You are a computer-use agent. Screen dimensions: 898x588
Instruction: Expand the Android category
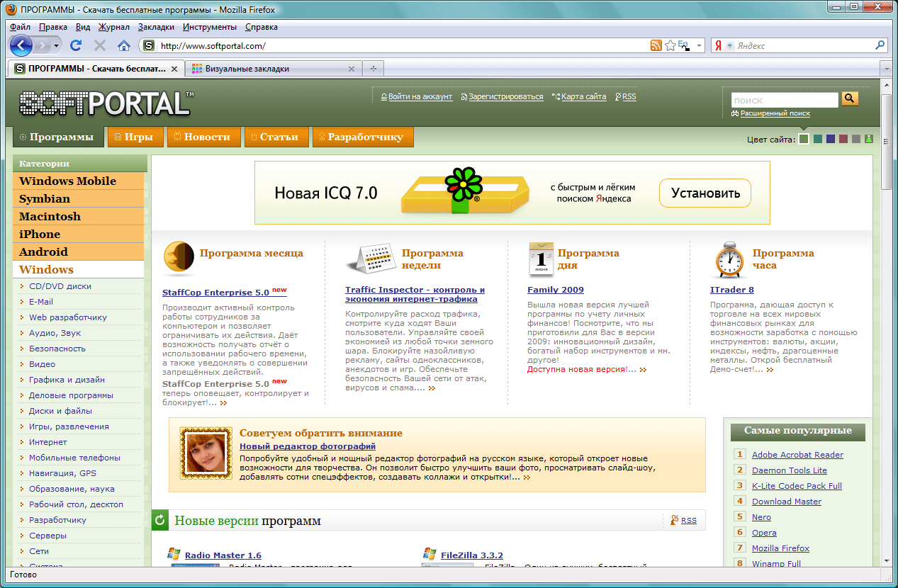78,251
